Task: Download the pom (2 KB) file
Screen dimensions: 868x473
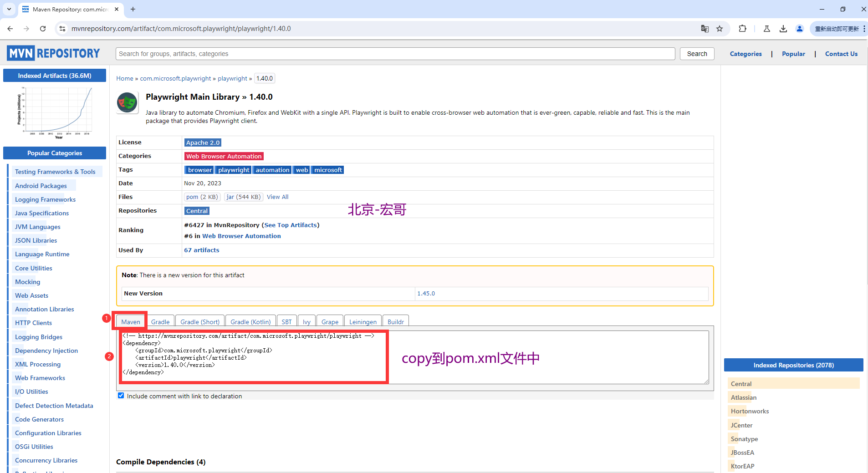Action: click(x=202, y=197)
